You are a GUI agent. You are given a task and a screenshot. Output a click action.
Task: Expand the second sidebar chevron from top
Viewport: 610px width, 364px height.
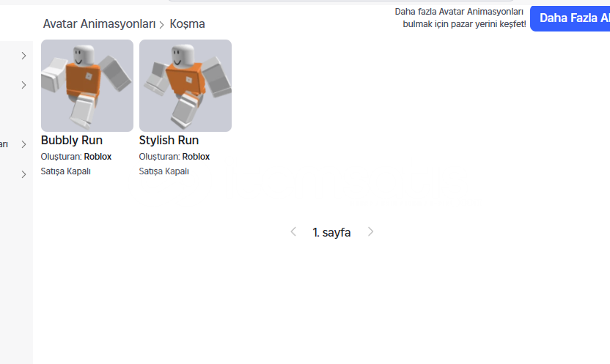click(x=23, y=85)
